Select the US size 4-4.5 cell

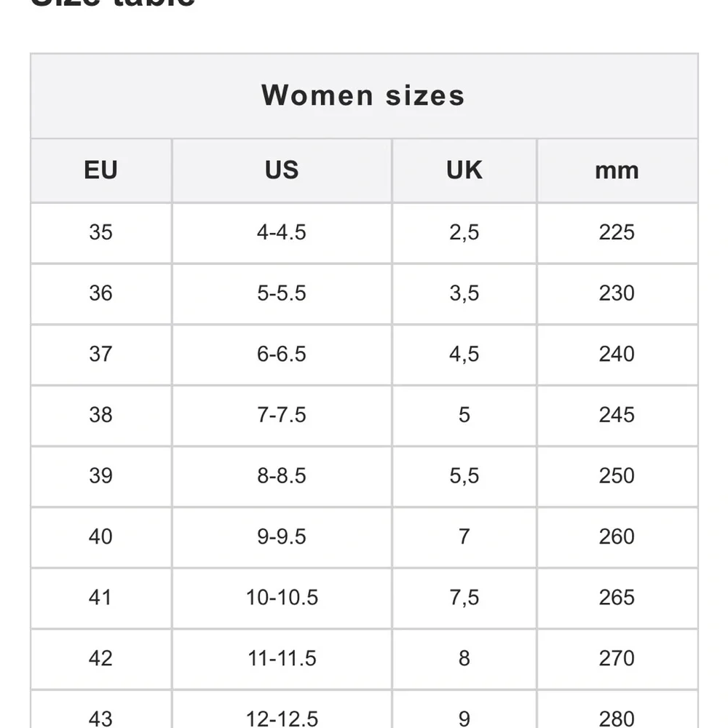point(282,232)
